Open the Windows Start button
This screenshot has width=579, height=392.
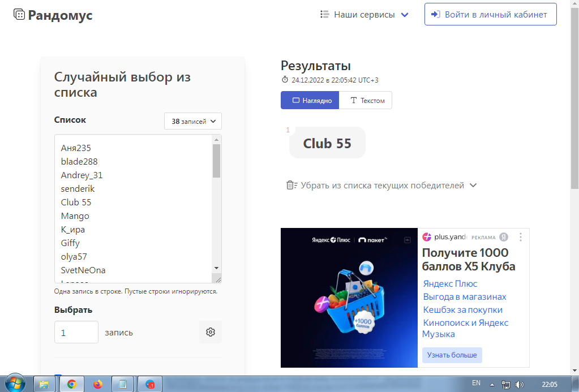tap(15, 383)
